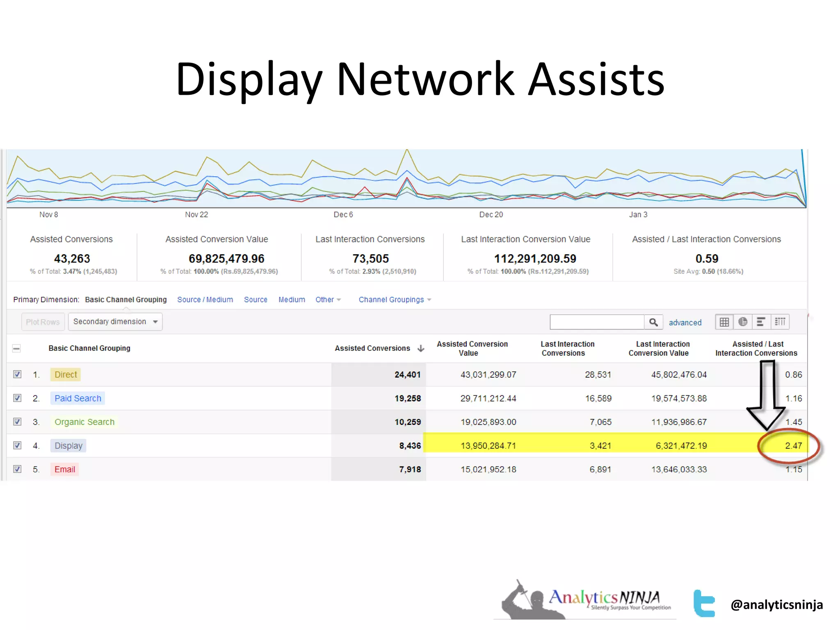Toggle the select-all header checkbox
This screenshot has height=630, width=840.
(16, 349)
